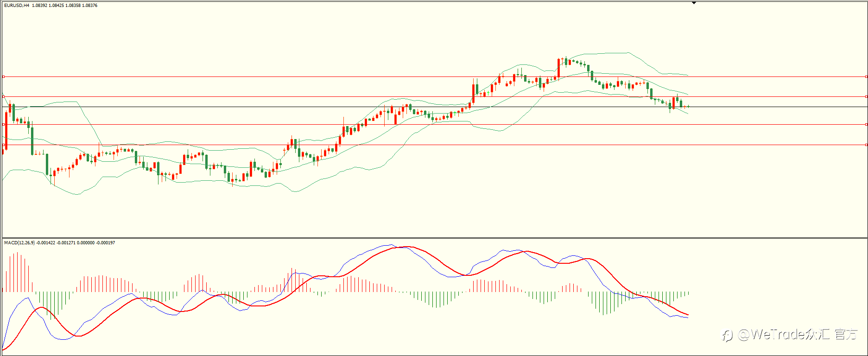Click the open price value 1.08392
This screenshot has height=356, width=868.
click(x=39, y=6)
